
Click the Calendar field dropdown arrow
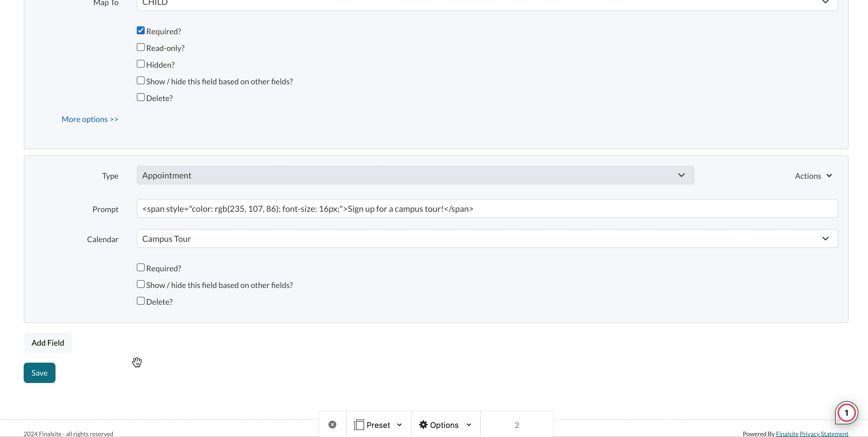[826, 239]
